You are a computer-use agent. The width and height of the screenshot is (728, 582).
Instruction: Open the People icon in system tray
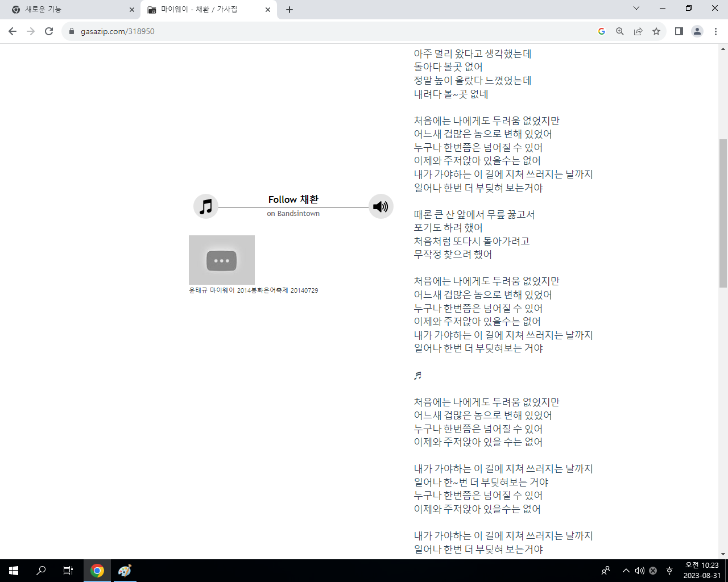[x=606, y=571]
